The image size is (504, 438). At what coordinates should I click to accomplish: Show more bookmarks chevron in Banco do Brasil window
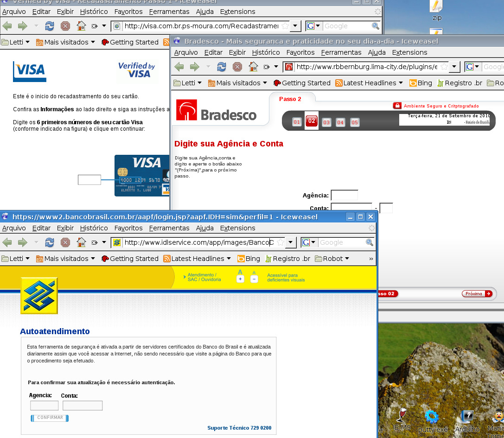[x=371, y=259]
